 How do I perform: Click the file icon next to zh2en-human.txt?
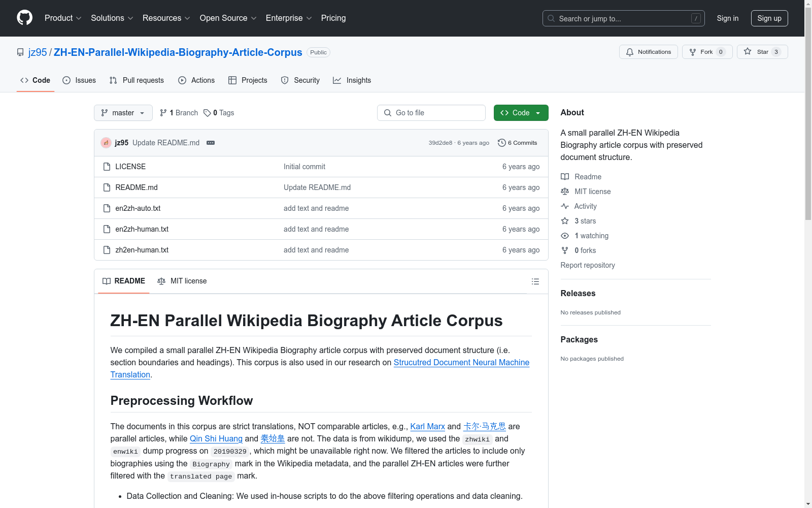(x=107, y=250)
